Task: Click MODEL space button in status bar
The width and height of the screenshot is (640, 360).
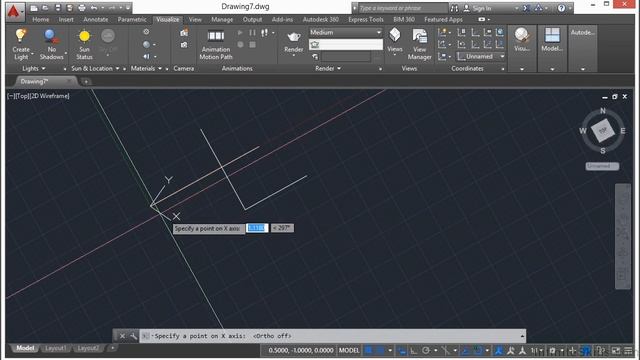Action: [x=349, y=351]
